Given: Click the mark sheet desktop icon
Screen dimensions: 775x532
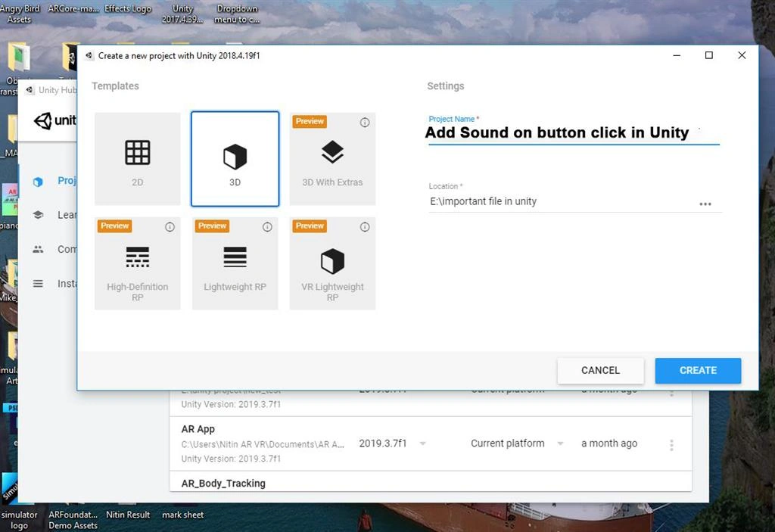Looking at the screenshot, I should point(182,515).
